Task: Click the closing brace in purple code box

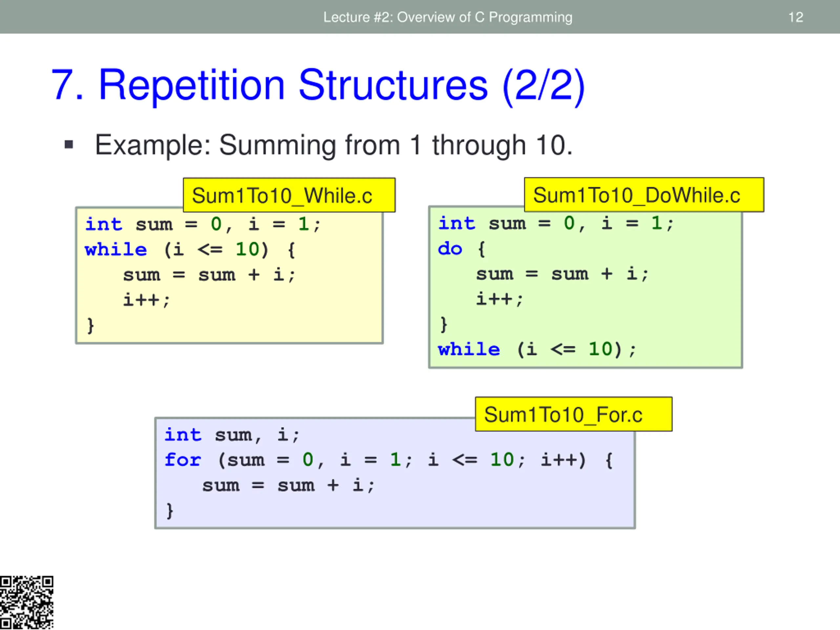Action: pyautogui.click(x=170, y=510)
